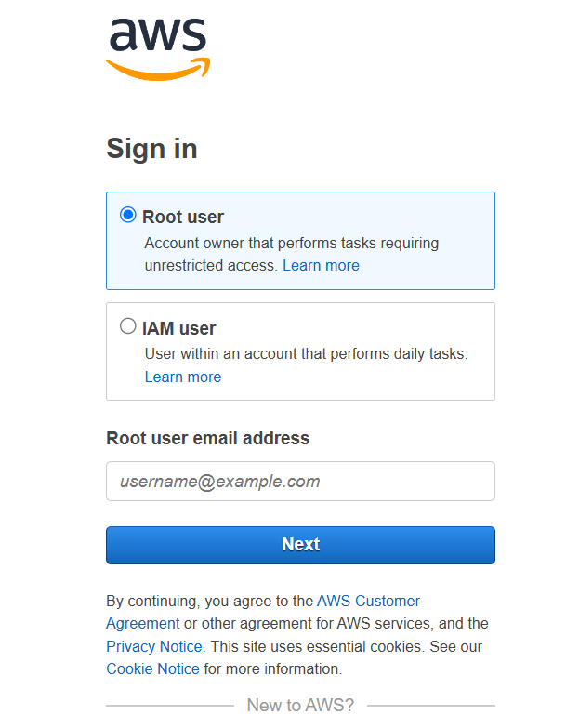Screen dimensions: 566x728
Task: Click the Next button
Action: pos(300,545)
